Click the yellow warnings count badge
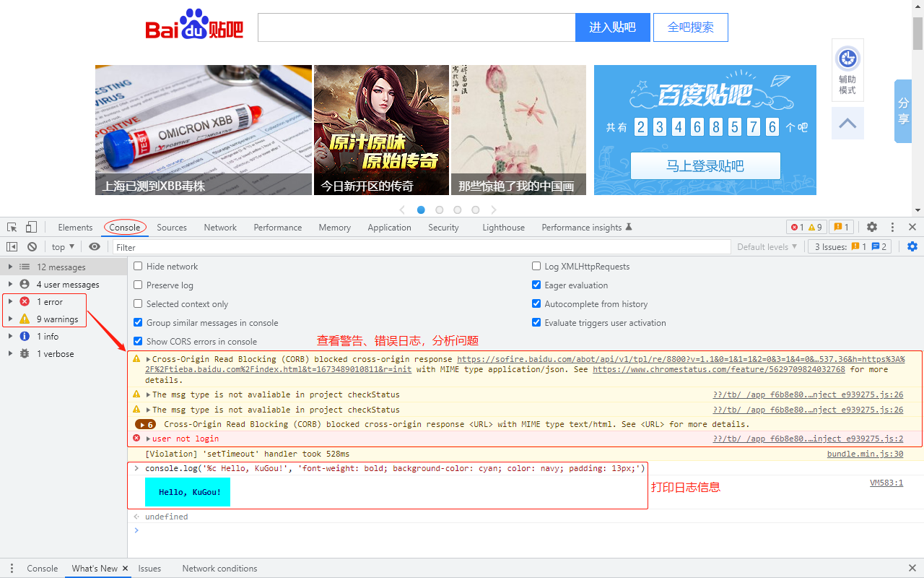 (815, 227)
